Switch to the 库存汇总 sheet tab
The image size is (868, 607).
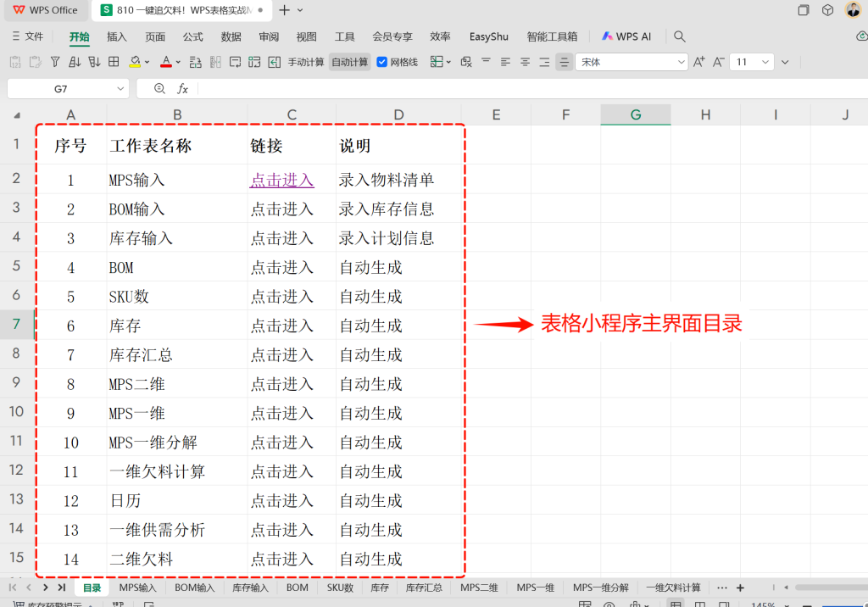pos(424,588)
